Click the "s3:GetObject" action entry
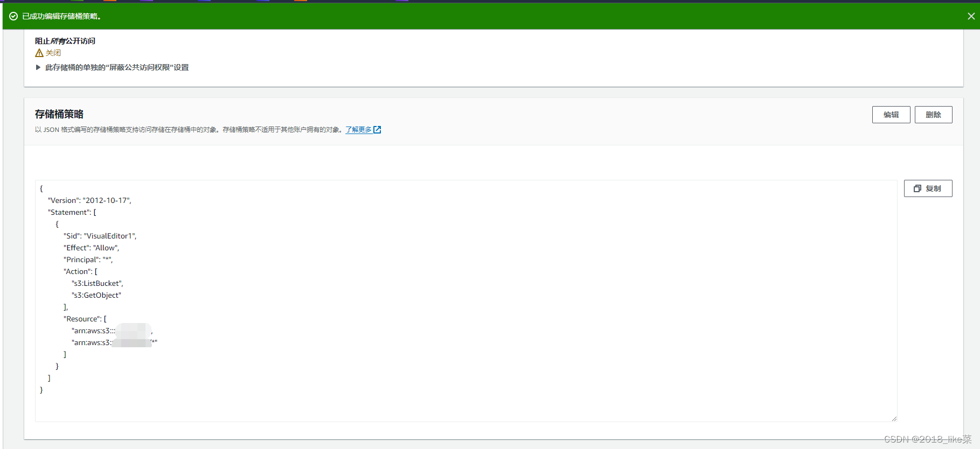 click(96, 295)
